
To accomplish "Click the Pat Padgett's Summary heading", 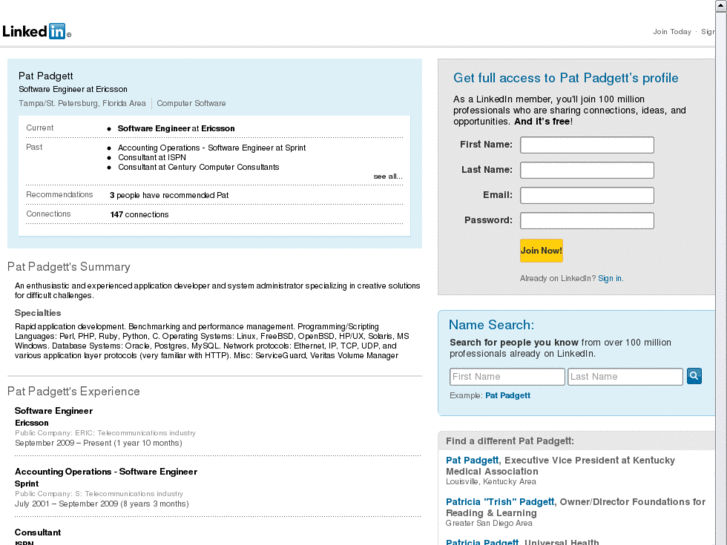I will pos(69,267).
